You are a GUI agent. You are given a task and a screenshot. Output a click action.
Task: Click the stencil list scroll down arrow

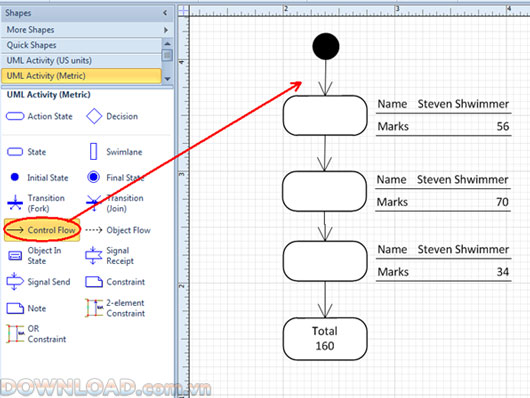point(167,79)
